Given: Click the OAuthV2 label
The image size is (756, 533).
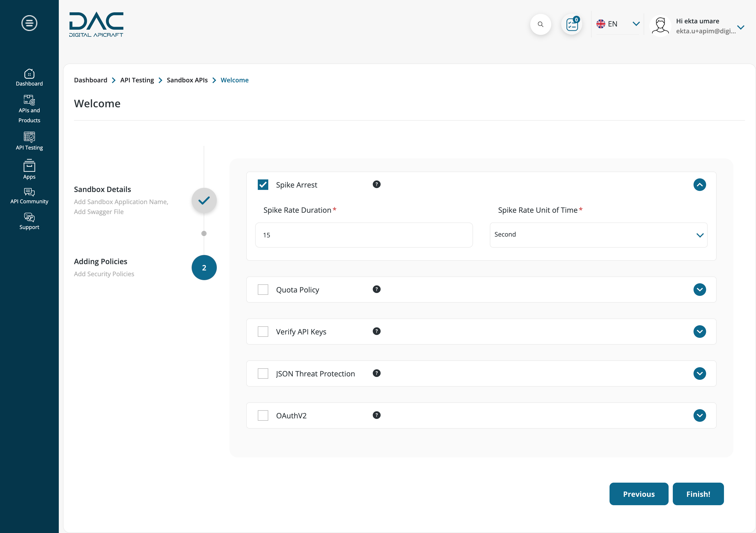Looking at the screenshot, I should tap(291, 415).
